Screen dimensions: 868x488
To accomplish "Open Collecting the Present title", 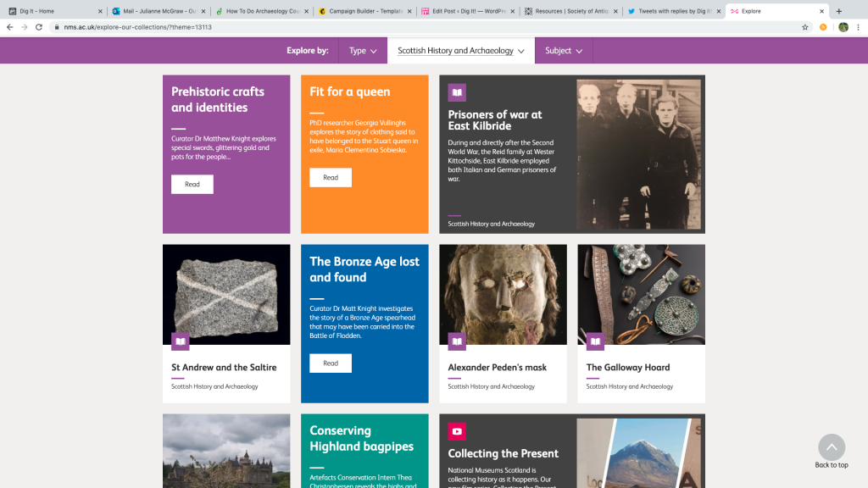I will pos(504,454).
